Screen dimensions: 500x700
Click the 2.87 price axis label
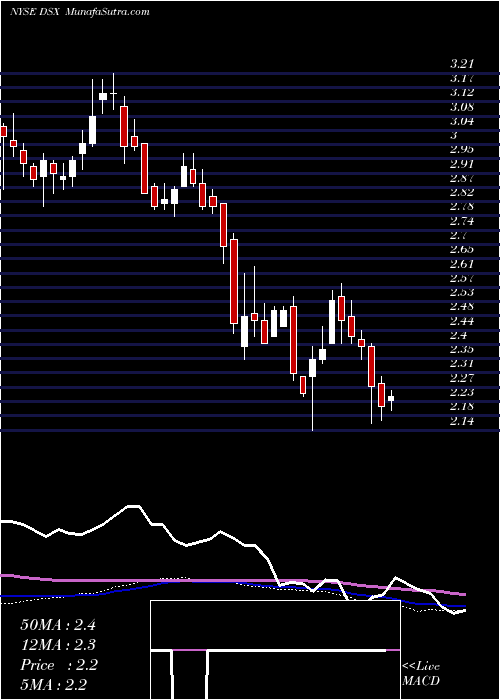(x=462, y=178)
